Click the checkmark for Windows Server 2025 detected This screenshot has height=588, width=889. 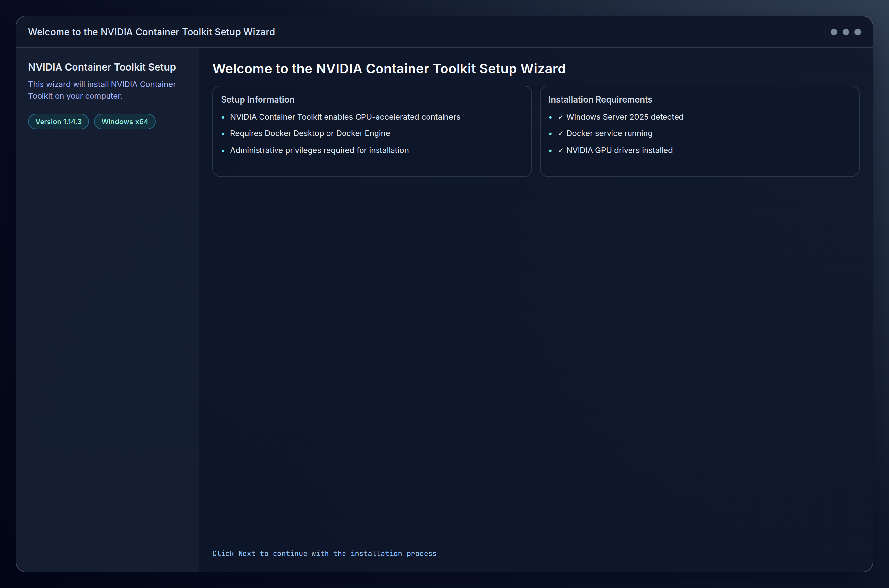click(561, 117)
